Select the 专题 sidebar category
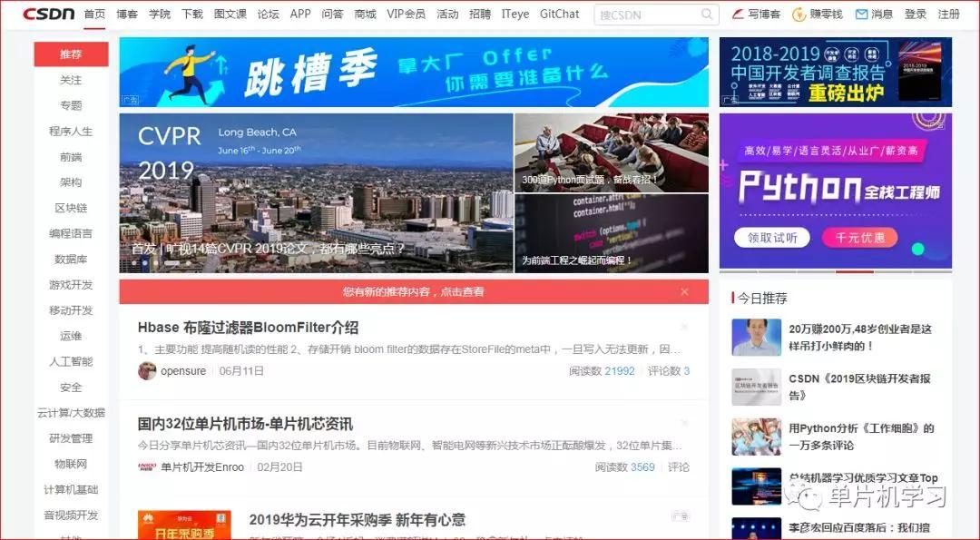The height and width of the screenshot is (540, 980). click(x=72, y=105)
